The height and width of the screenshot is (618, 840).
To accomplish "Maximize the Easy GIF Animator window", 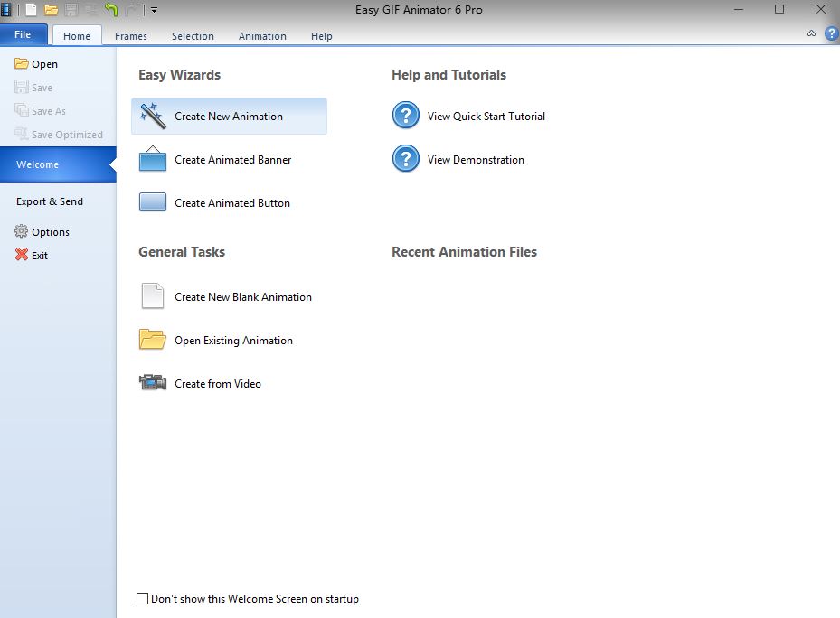I will tap(779, 9).
